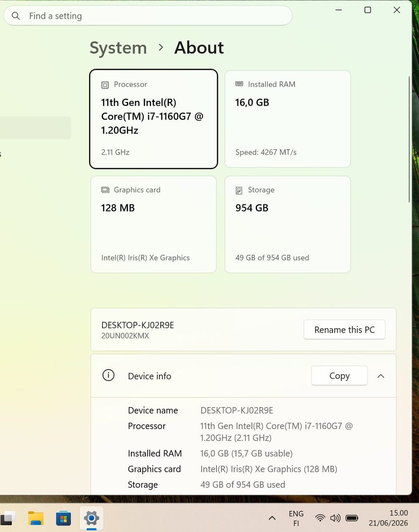Image resolution: width=419 pixels, height=532 pixels.
Task: Click the highlighted sidebar navigation item
Action: click(x=35, y=128)
